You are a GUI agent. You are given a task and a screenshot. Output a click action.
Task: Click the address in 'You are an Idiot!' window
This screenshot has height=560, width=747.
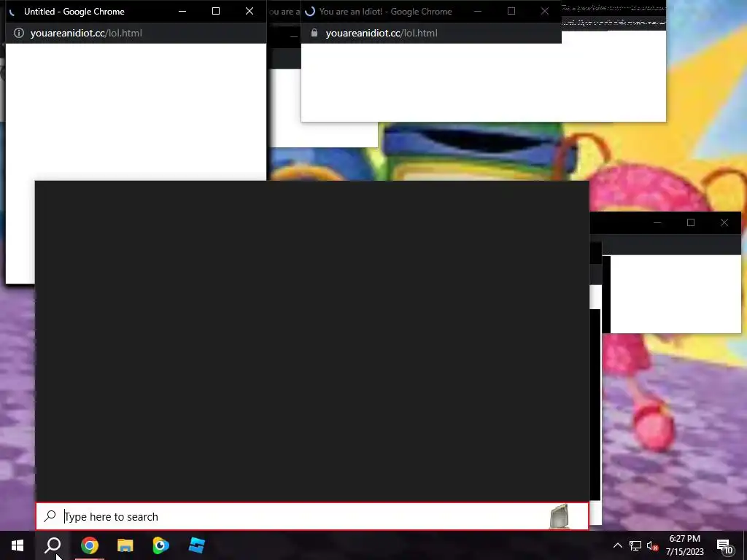[x=382, y=33]
